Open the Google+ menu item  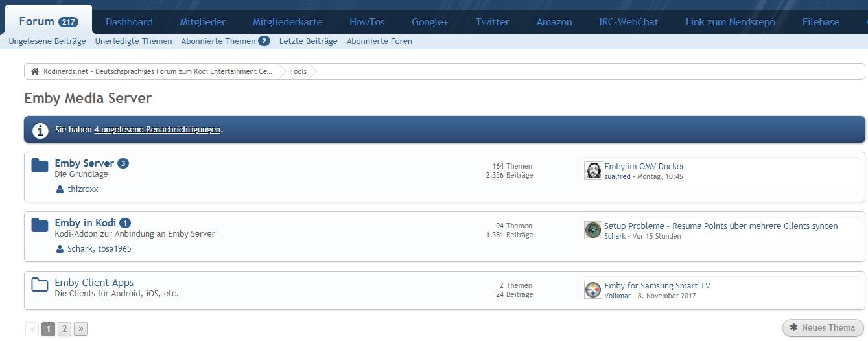point(430,22)
